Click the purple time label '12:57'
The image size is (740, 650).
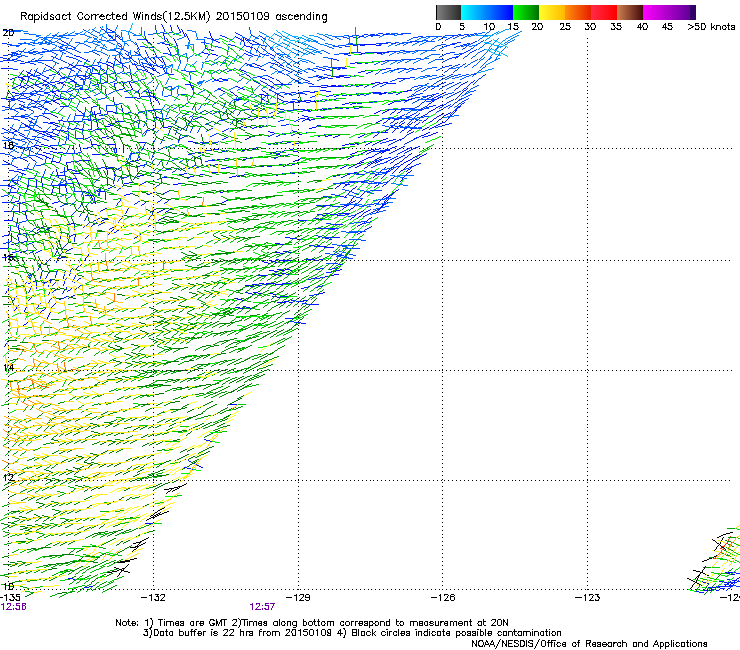(262, 607)
